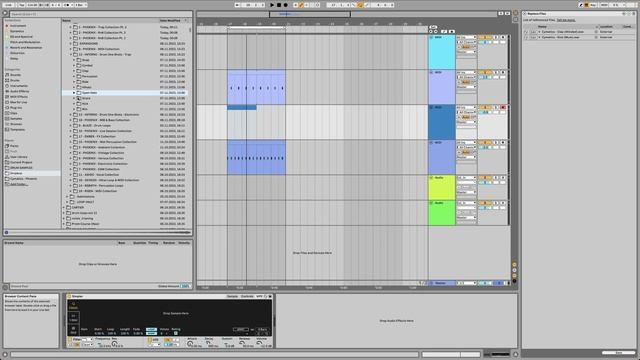640x360 pixels.
Task: Click the Stop button in transport
Action: pyautogui.click(x=279, y=5)
